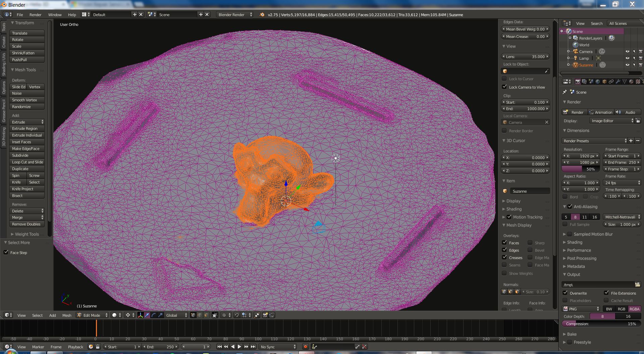Screen dimensions: 644x354
Task: Click the Knife Project button
Action: click(27, 189)
